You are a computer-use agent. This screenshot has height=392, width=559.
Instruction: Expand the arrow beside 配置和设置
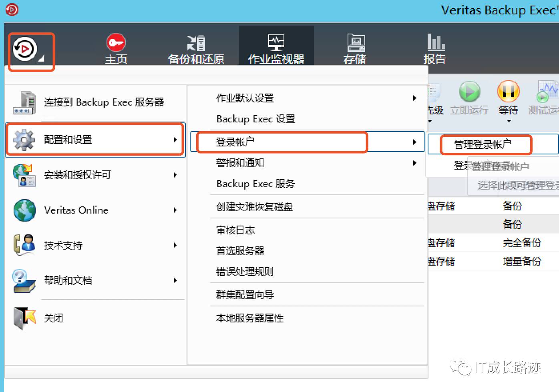(x=175, y=140)
